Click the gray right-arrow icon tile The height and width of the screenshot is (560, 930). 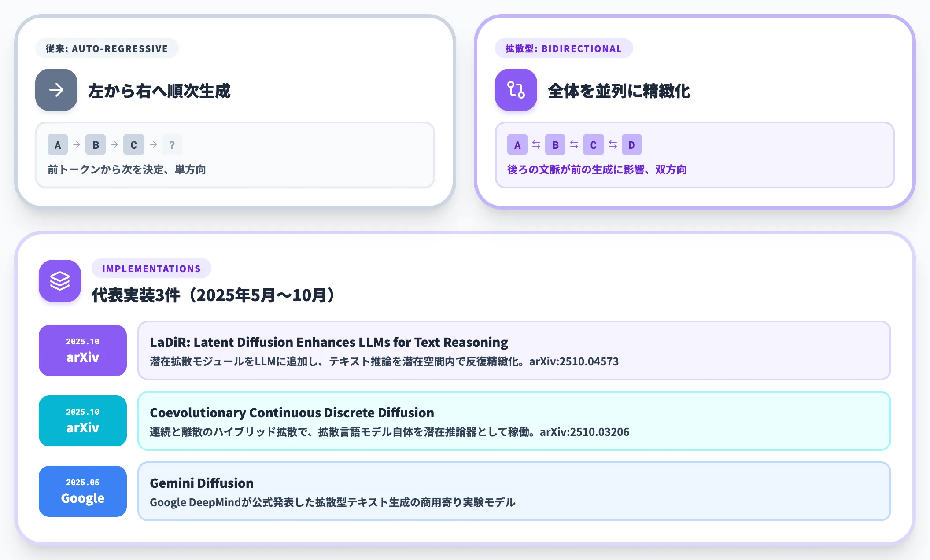pos(56,90)
